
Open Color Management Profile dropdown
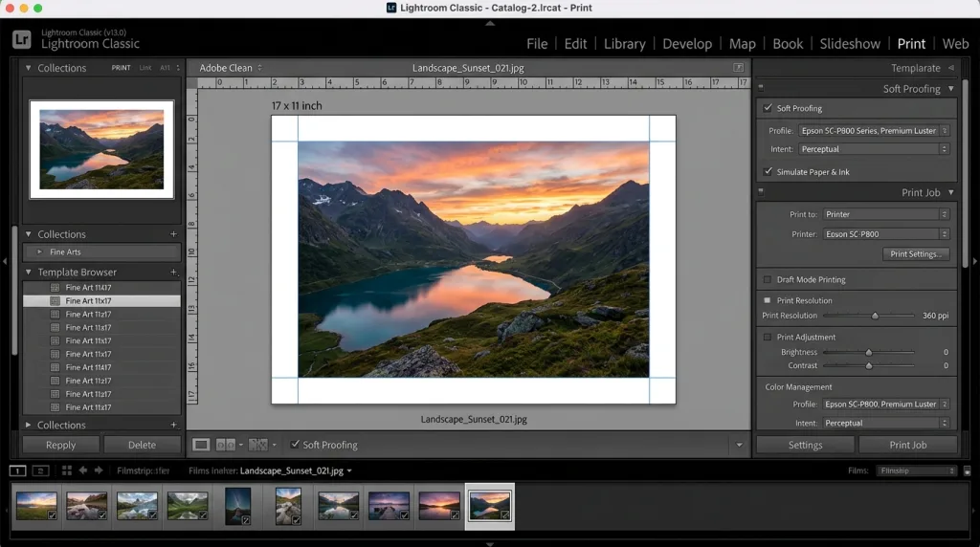point(885,404)
